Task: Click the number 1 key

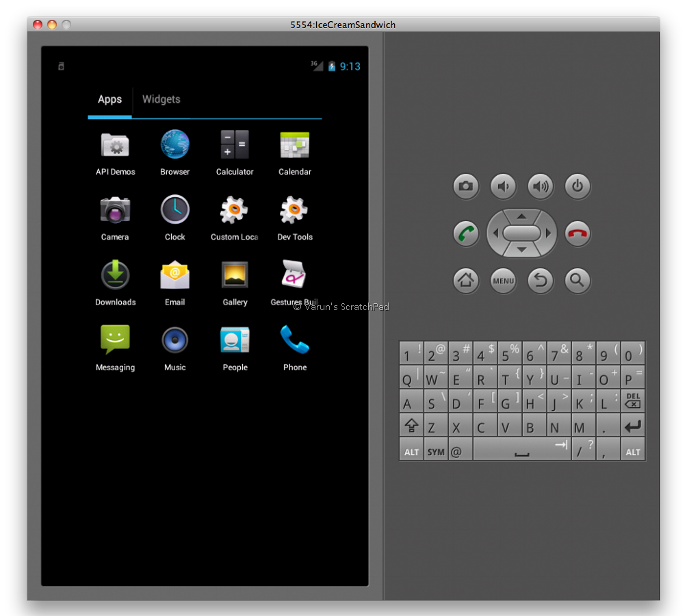Action: [x=411, y=353]
